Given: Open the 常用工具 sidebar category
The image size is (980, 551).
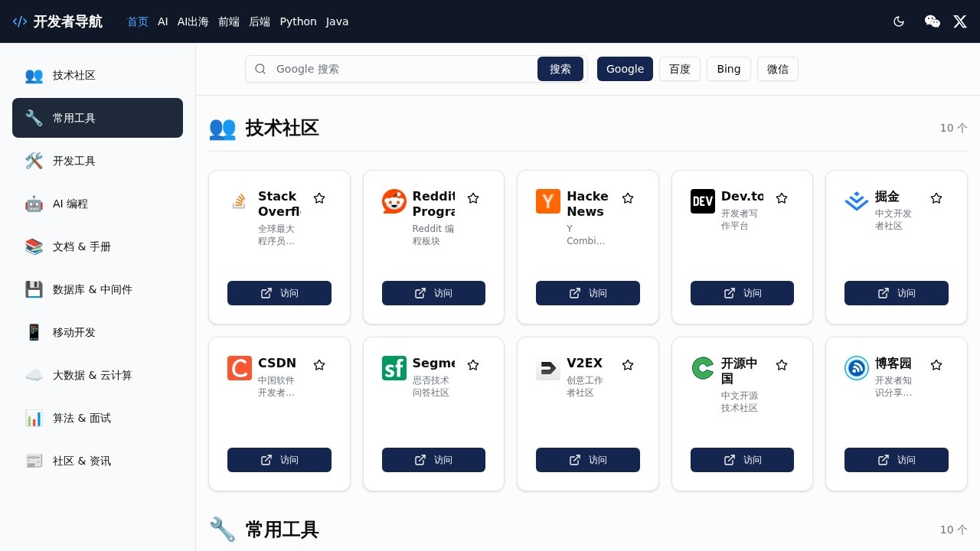Looking at the screenshot, I should click(x=97, y=118).
